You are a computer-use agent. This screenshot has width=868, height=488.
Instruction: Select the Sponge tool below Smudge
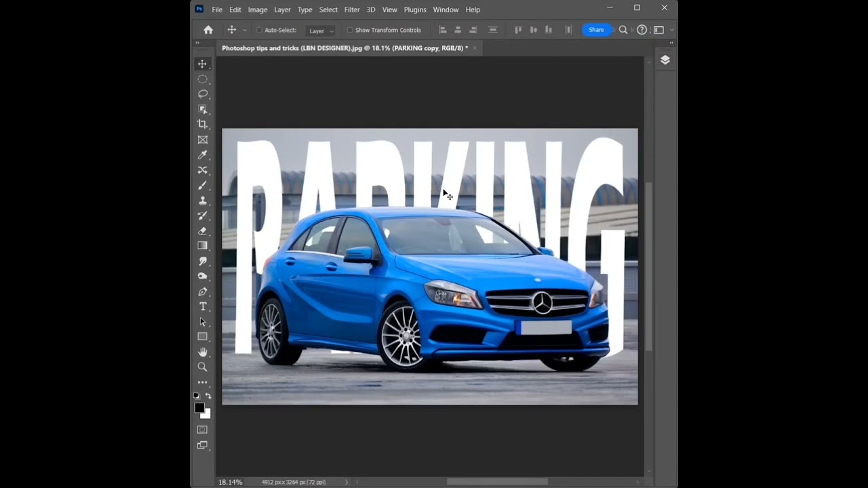point(202,276)
